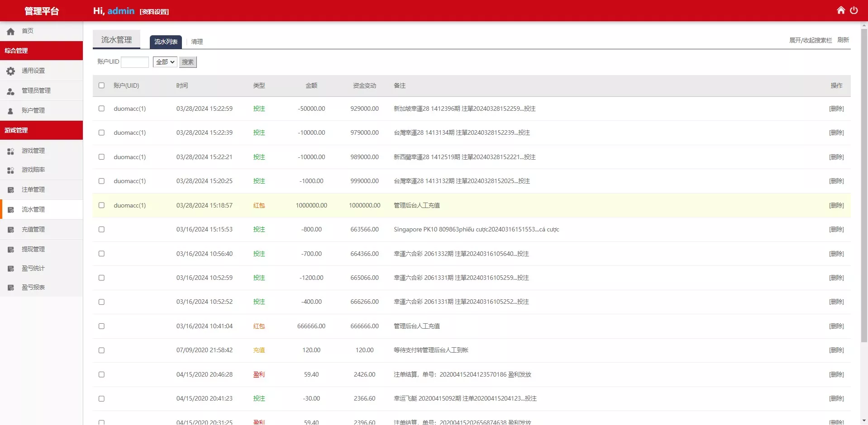Open the home icon at top right
The image size is (868, 425).
(x=841, y=10)
